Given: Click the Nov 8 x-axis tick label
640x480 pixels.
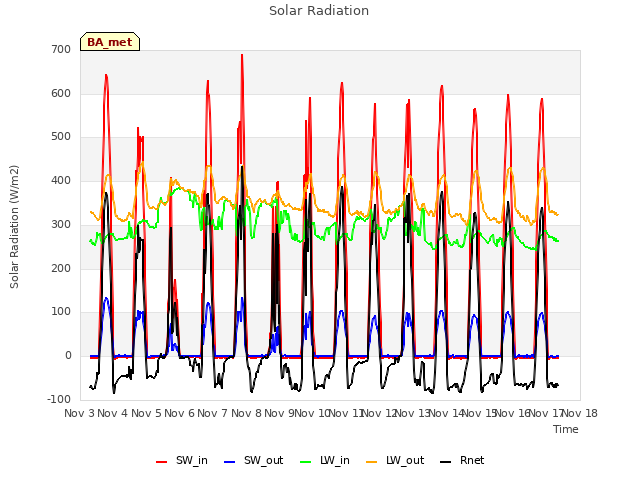Looking at the screenshot, I should 246,413.
